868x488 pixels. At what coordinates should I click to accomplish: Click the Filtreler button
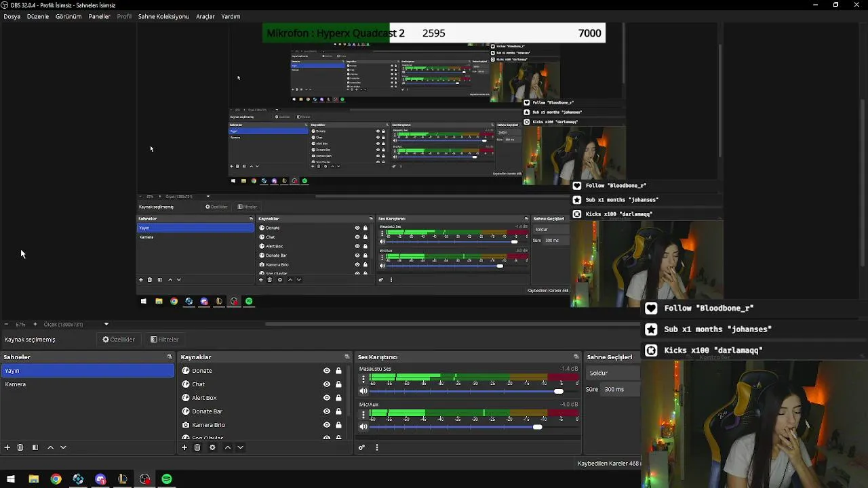[165, 340]
